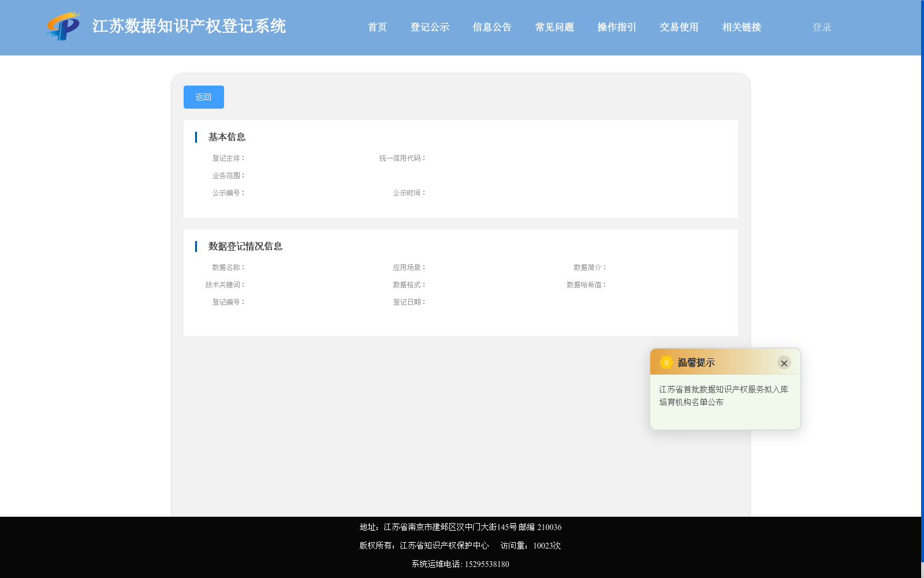Navigate to 操作指引
The image size is (924, 578).
tap(617, 27)
